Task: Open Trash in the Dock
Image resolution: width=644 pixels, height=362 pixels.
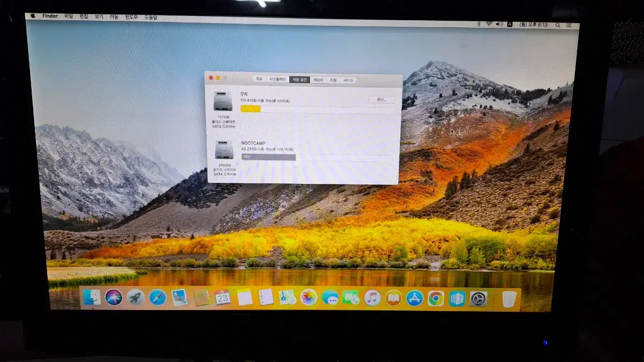Action: [509, 299]
